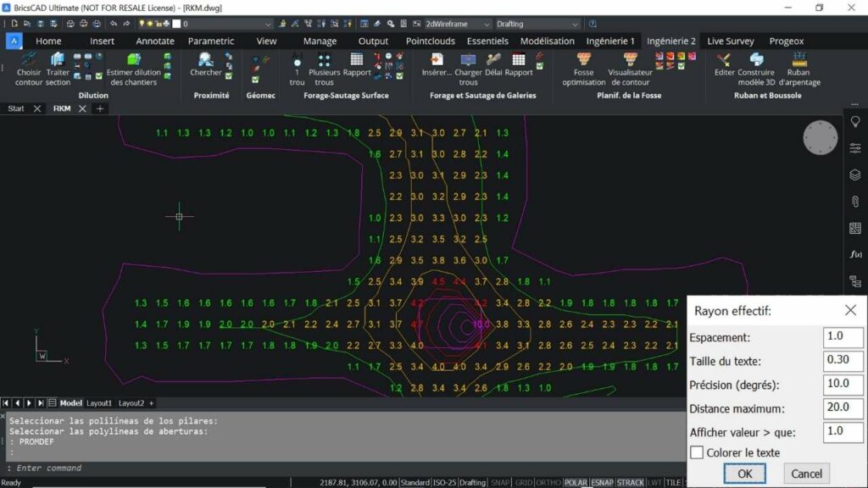
Task: Open the Traiter section tool
Action: coord(58,69)
